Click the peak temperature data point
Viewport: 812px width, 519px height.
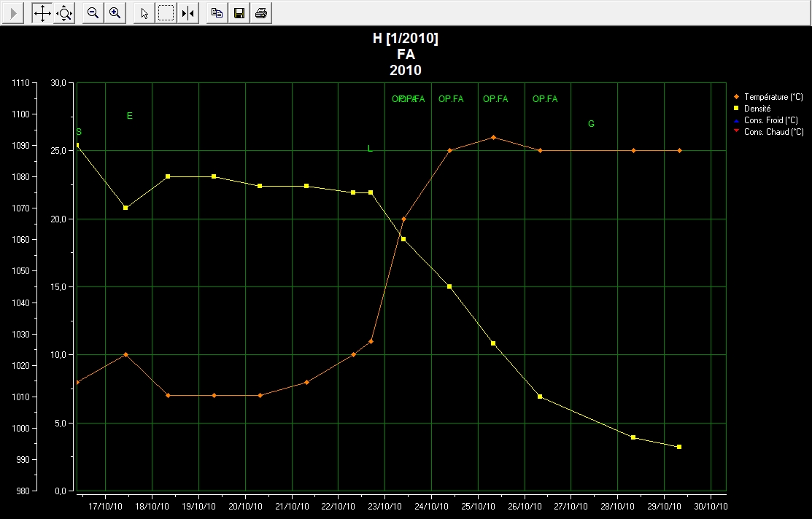493,137
